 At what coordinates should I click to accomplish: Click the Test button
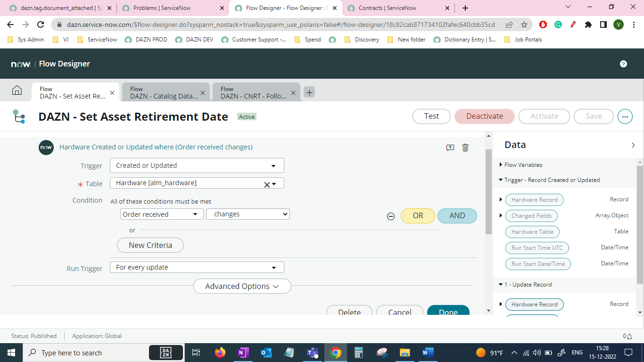click(x=431, y=116)
